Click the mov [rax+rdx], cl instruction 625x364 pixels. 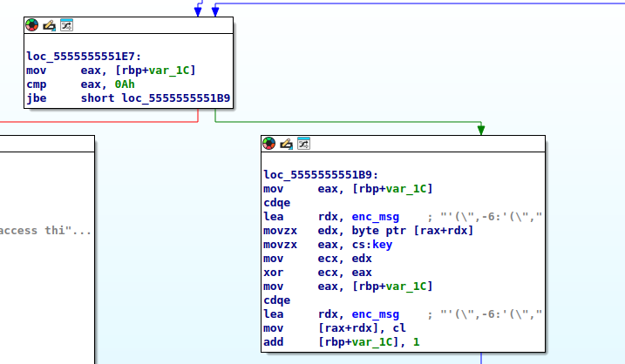pyautogui.click(x=335, y=328)
